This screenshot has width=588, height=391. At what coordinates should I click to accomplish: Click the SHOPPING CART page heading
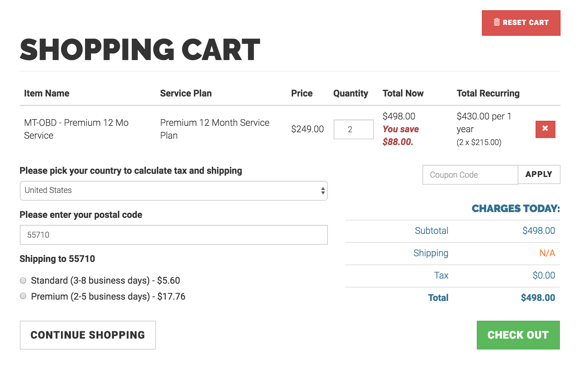[140, 50]
